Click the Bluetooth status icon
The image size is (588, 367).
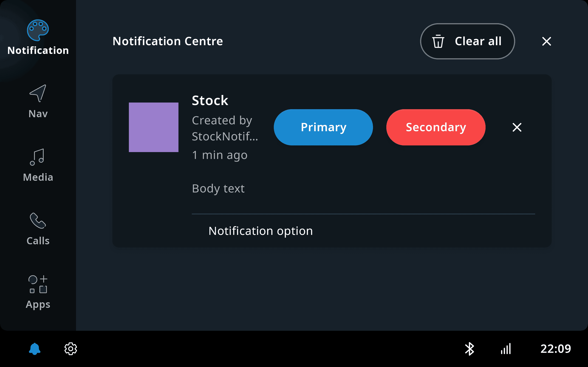469,349
